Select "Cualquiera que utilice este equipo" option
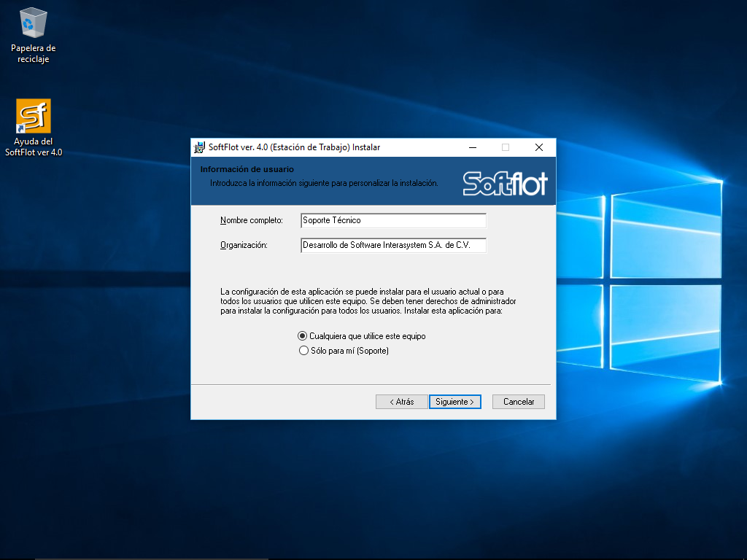The width and height of the screenshot is (747, 560). click(x=303, y=336)
